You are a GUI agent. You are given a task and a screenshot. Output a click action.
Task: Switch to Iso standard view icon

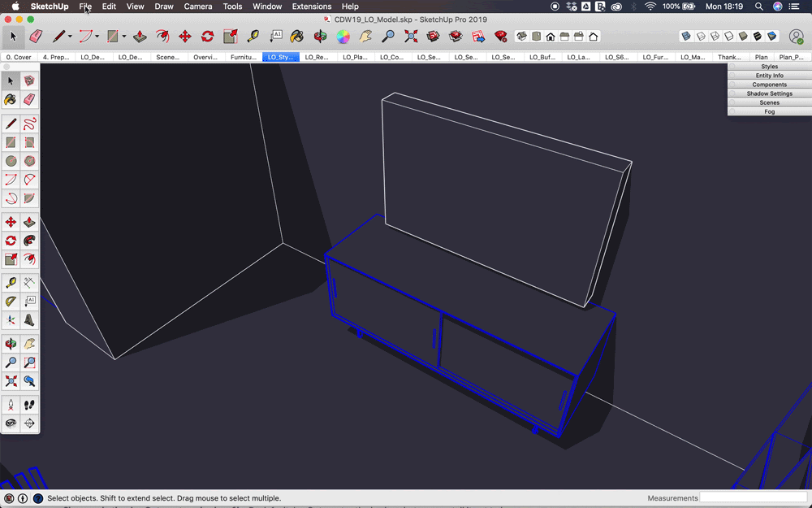coord(522,37)
